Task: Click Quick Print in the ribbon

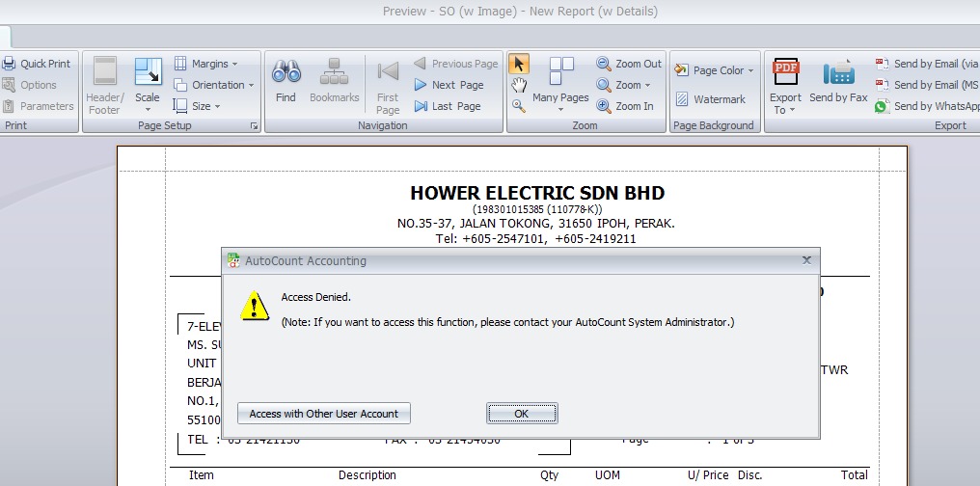Action: [37, 64]
